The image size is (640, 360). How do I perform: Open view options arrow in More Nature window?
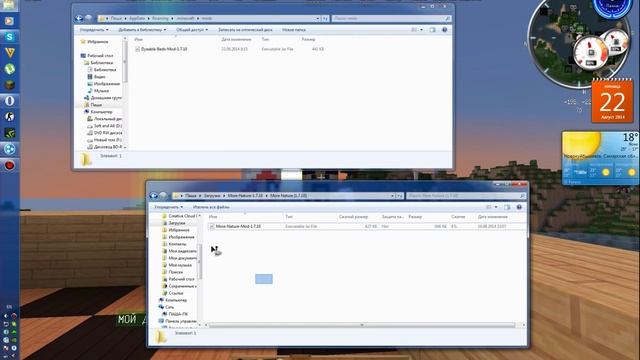[496, 207]
